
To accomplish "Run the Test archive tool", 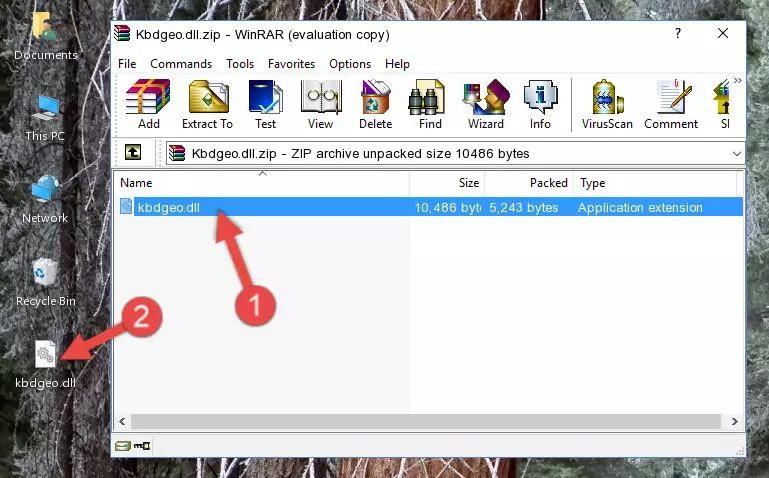I will pyautogui.click(x=265, y=104).
